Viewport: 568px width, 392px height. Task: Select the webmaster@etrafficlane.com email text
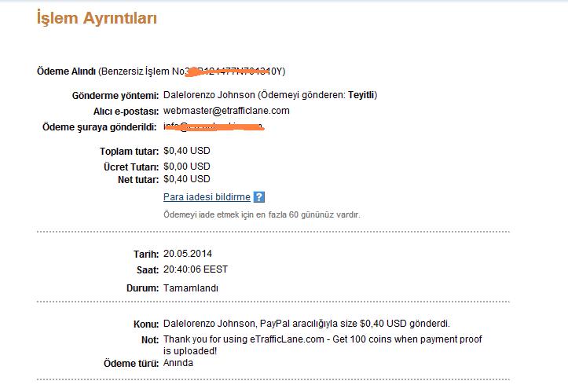point(226,111)
